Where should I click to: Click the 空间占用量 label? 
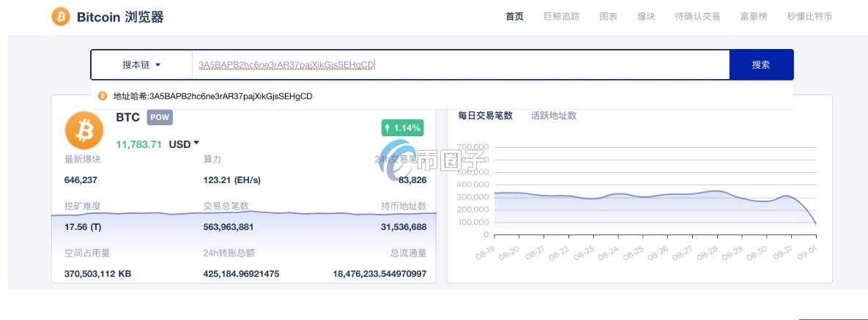[x=87, y=253]
